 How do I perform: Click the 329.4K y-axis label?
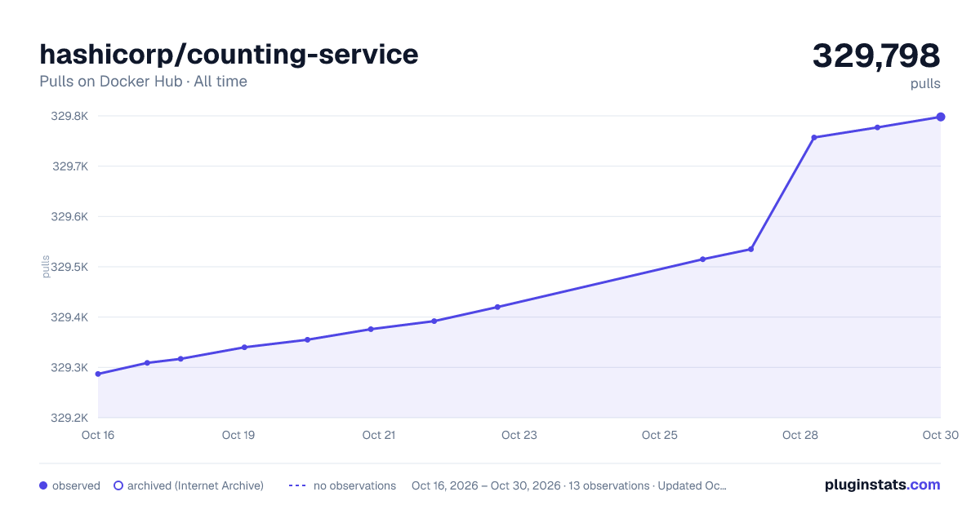(x=69, y=317)
